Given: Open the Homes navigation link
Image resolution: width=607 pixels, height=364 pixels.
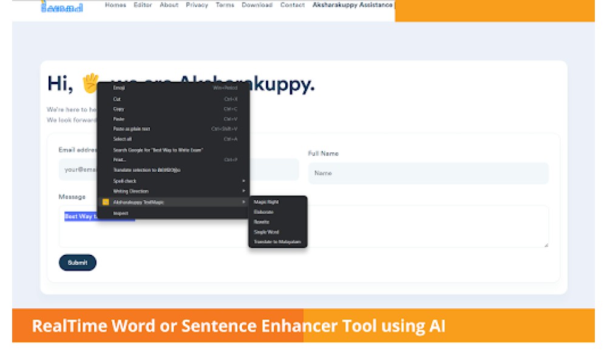Looking at the screenshot, I should [115, 5].
